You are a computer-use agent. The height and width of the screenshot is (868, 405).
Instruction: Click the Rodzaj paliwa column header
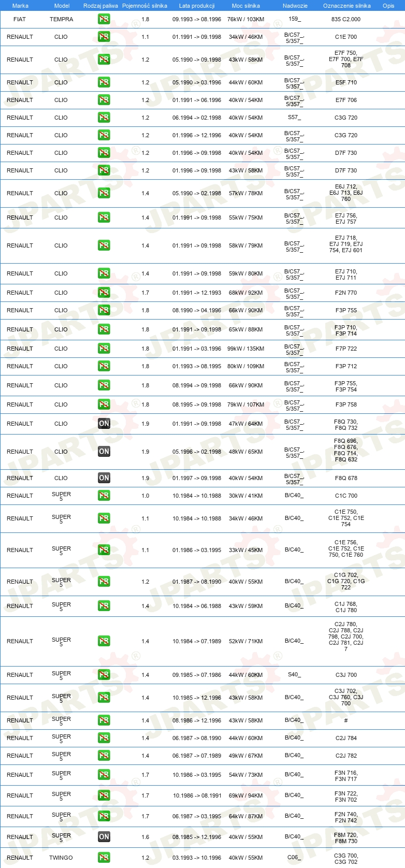[100, 6]
